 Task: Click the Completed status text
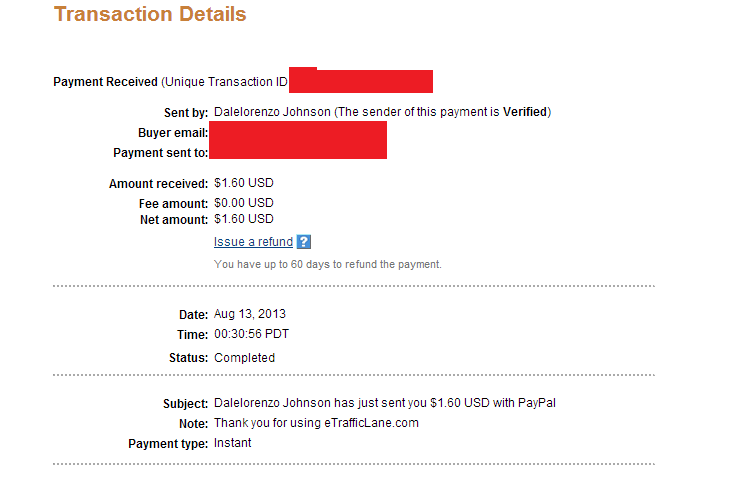coord(244,358)
